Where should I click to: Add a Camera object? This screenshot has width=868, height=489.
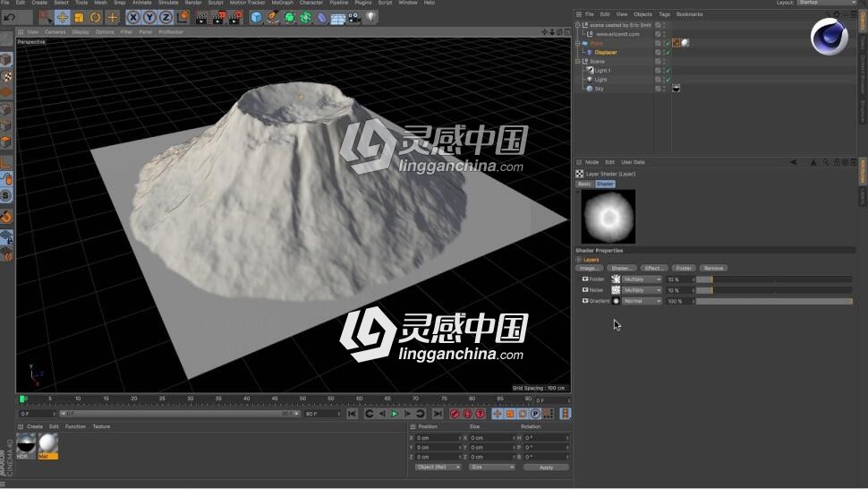[354, 18]
